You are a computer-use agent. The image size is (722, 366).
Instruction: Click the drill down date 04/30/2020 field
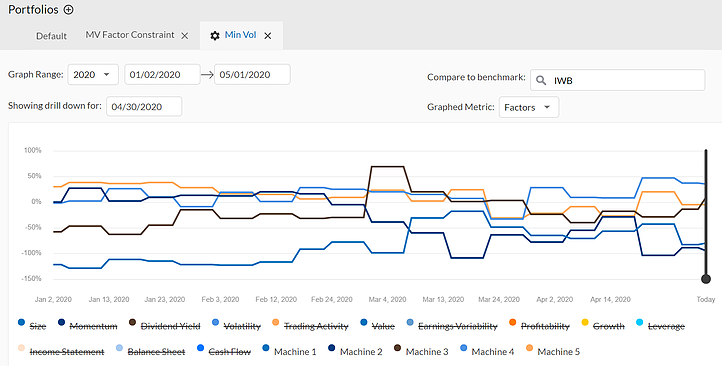coord(144,106)
